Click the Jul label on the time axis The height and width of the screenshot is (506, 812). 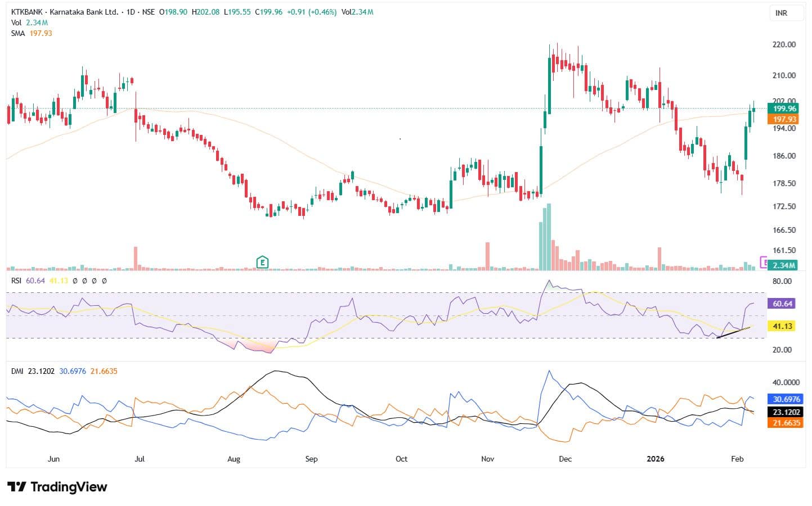[140, 459]
